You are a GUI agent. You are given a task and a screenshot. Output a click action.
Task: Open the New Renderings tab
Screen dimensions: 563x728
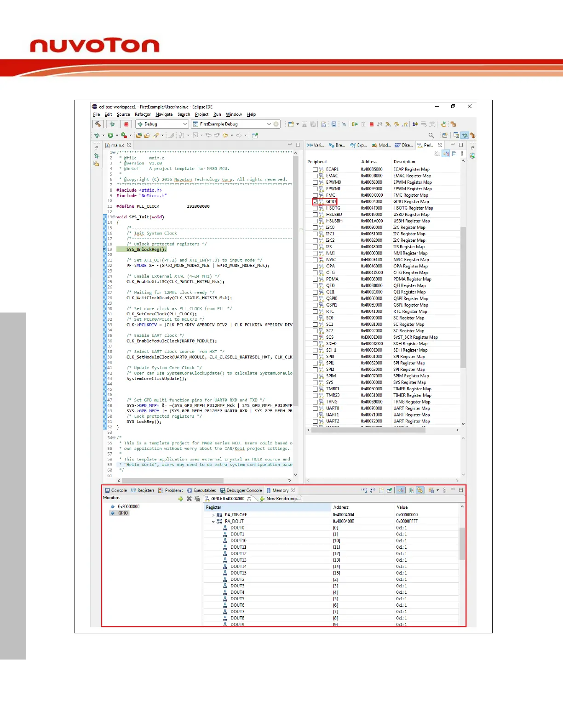(x=280, y=499)
